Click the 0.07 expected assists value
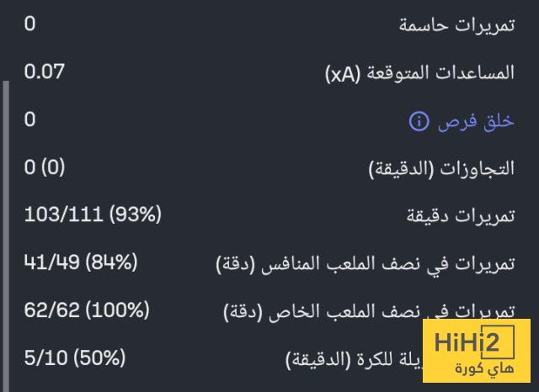Screen dimensions: 539x392 [x=45, y=72]
